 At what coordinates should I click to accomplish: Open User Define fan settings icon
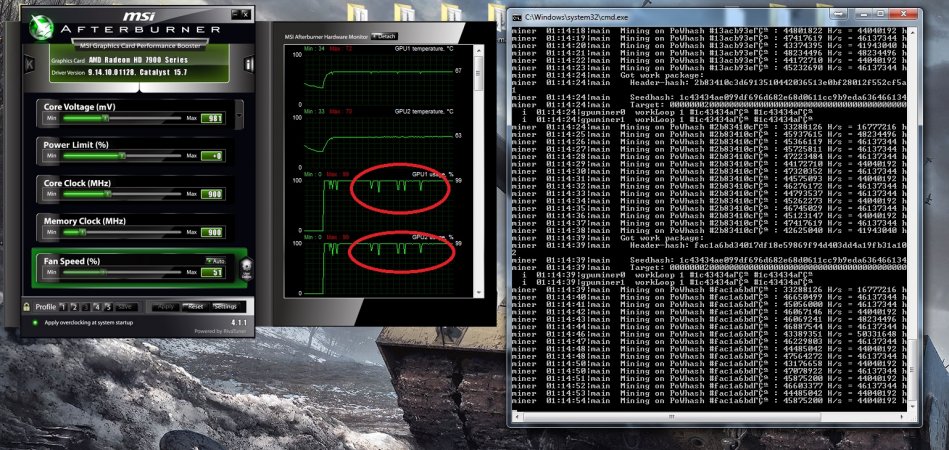pyautogui.click(x=246, y=269)
